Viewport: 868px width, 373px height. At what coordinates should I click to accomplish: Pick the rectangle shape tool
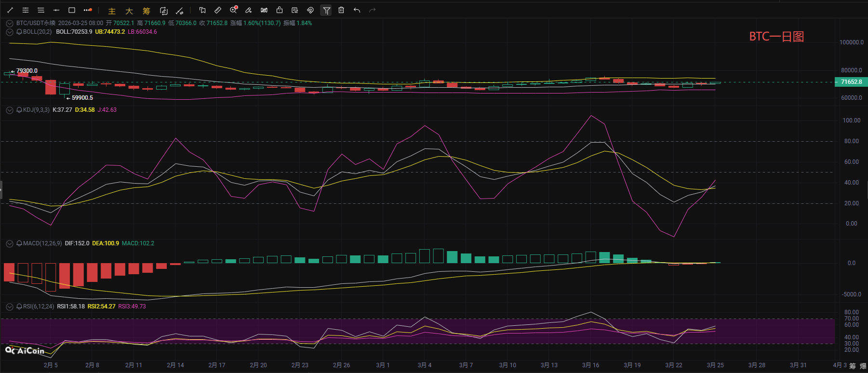(72, 10)
